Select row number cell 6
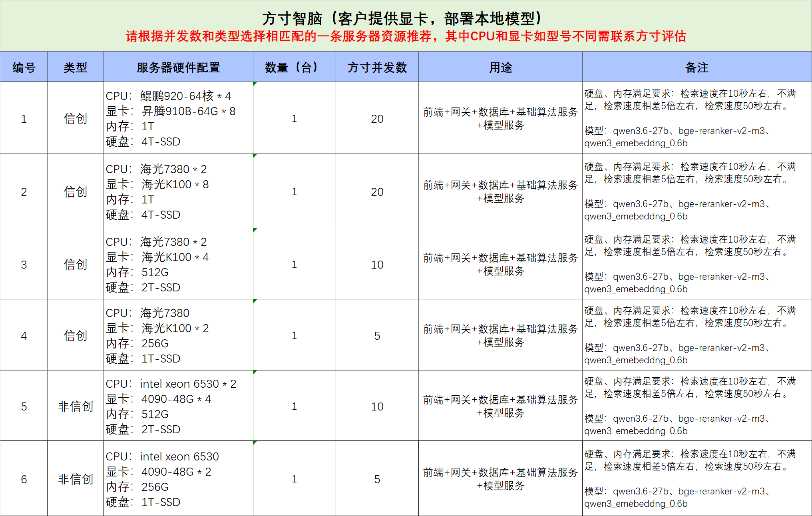Image resolution: width=812 pixels, height=516 pixels. pos(24,479)
